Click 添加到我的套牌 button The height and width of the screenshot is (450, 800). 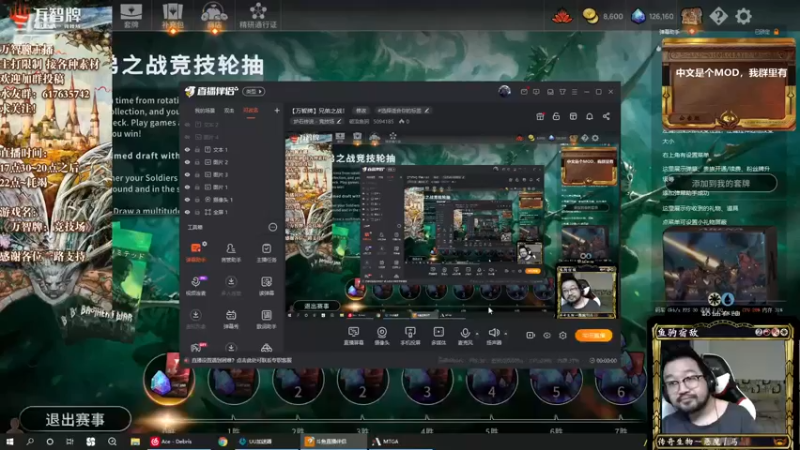coord(720,183)
